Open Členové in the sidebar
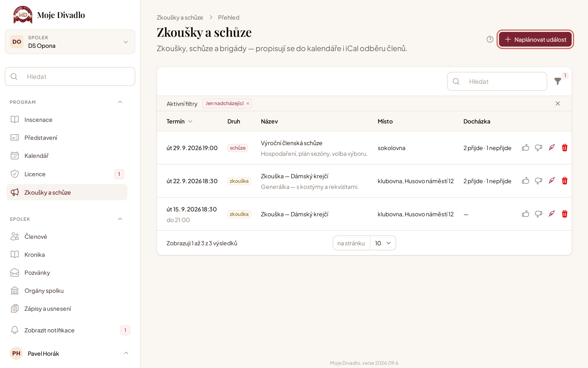This screenshot has width=588, height=368. [x=67, y=237]
